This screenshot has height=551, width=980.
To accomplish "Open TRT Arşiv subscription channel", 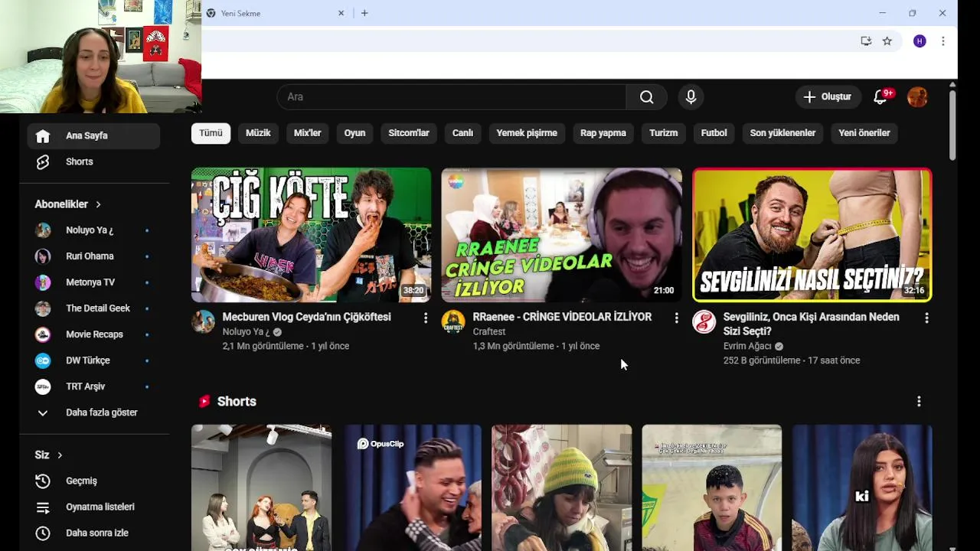I will pos(93,386).
